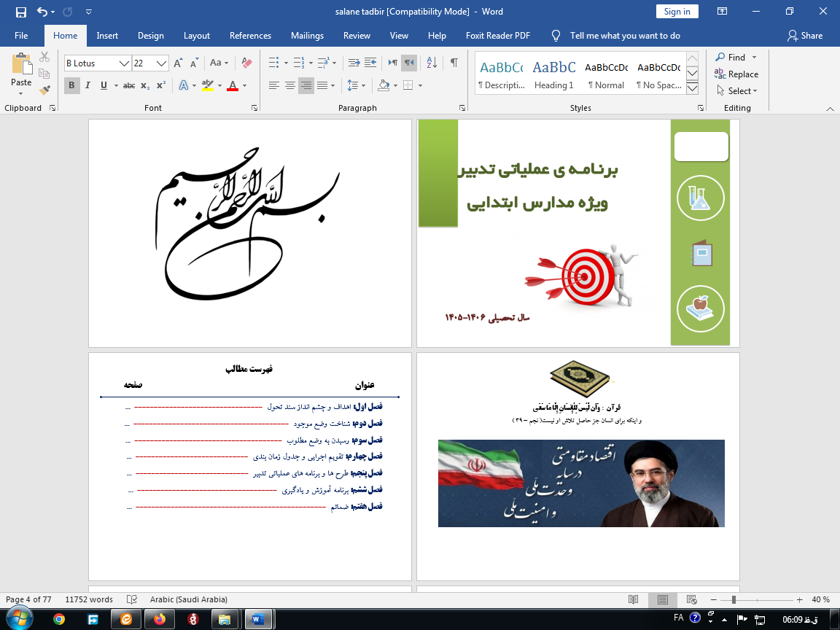Open spelling and proofing check icon

[x=132, y=599]
